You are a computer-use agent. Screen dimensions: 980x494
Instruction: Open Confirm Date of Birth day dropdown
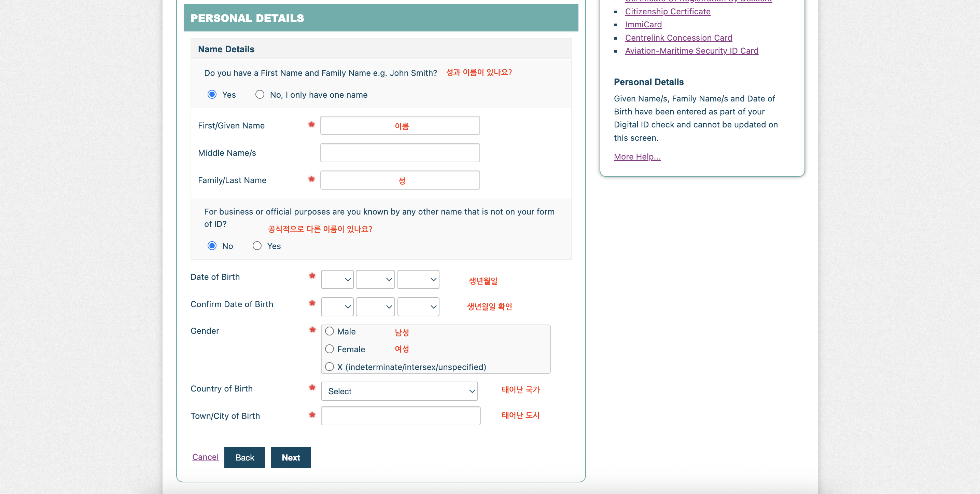(337, 307)
